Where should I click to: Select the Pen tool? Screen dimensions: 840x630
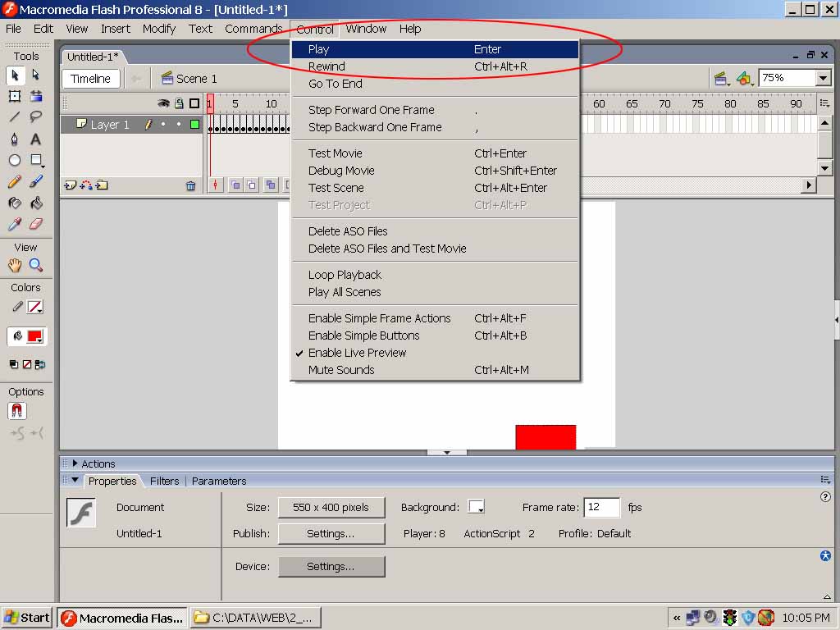15,139
